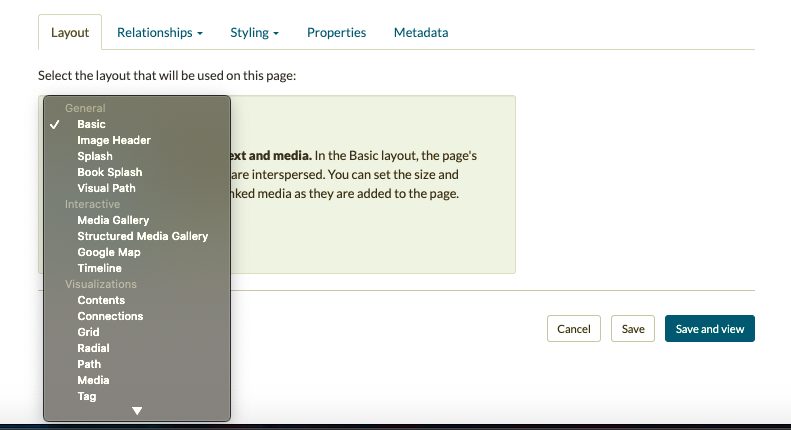Image resolution: width=791 pixels, height=430 pixels.
Task: Select the Image Header layout option
Action: tap(114, 140)
